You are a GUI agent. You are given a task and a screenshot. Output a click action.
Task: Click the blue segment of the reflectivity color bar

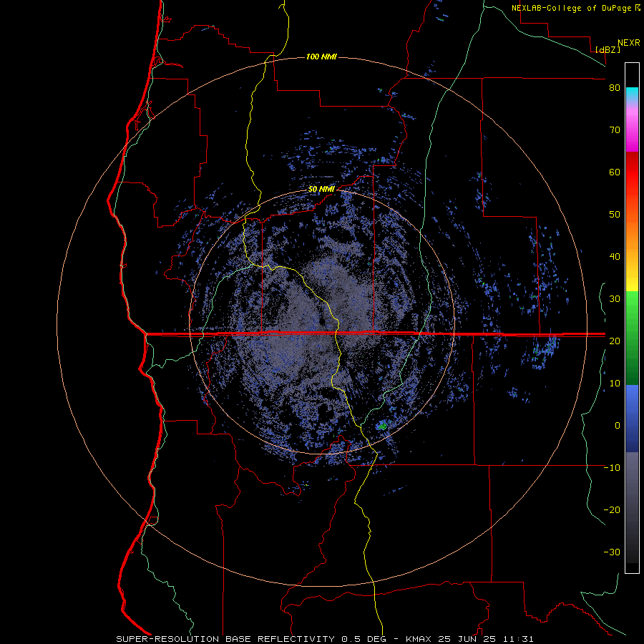pos(632,418)
